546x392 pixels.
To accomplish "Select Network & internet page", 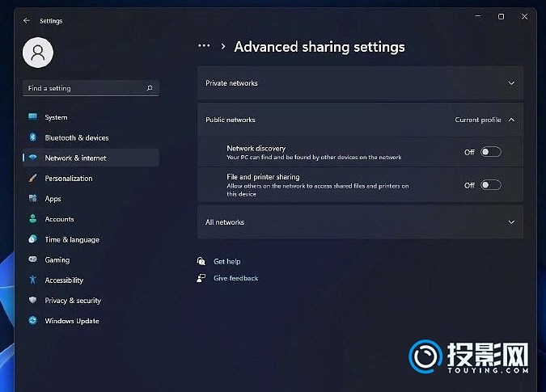I will click(91, 158).
